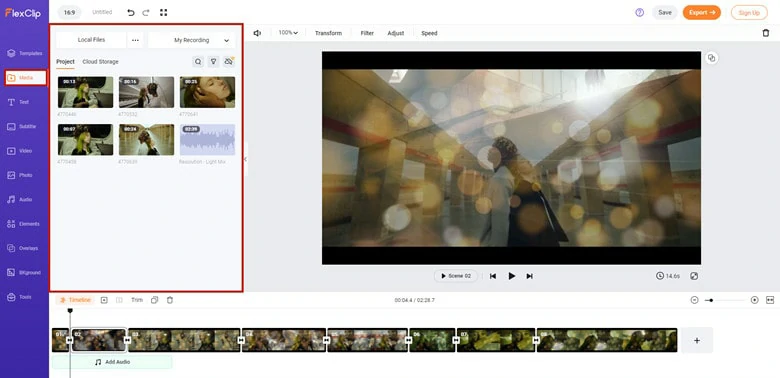Switch to the Project tab
The width and height of the screenshot is (780, 378).
65,62
